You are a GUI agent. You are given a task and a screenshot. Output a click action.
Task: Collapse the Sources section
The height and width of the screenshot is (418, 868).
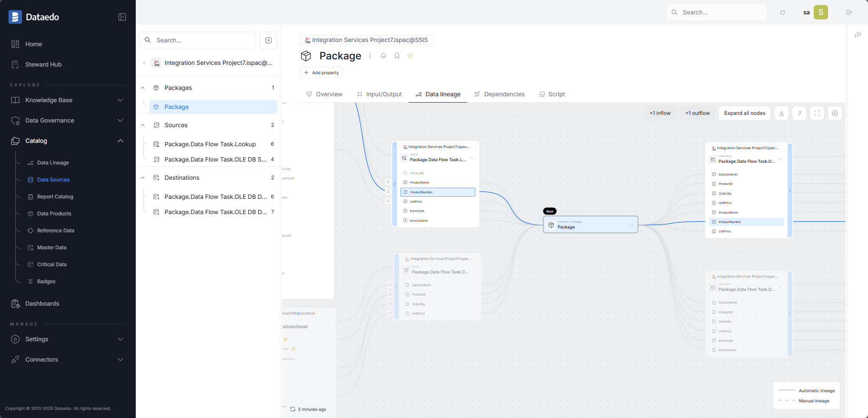pos(143,125)
